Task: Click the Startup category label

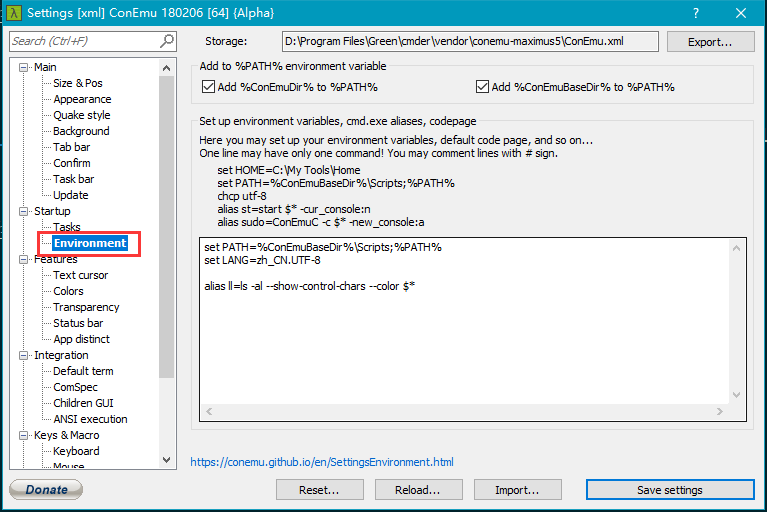Action: click(x=52, y=211)
